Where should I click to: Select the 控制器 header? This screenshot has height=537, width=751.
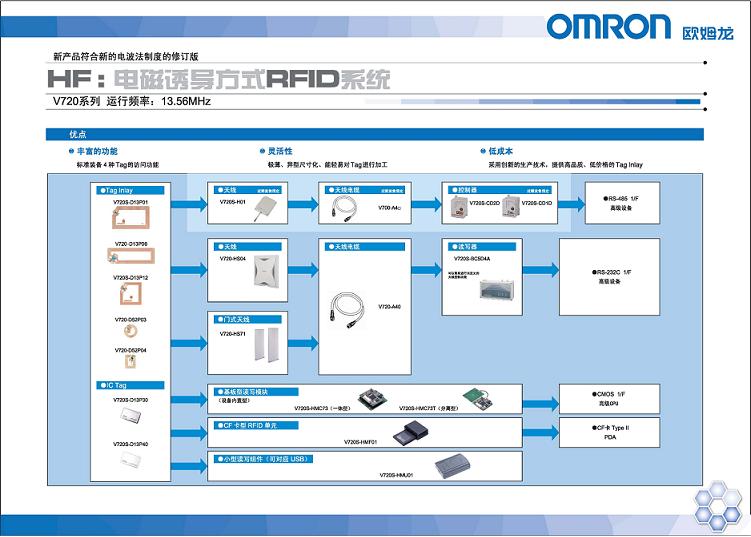coord(500,190)
